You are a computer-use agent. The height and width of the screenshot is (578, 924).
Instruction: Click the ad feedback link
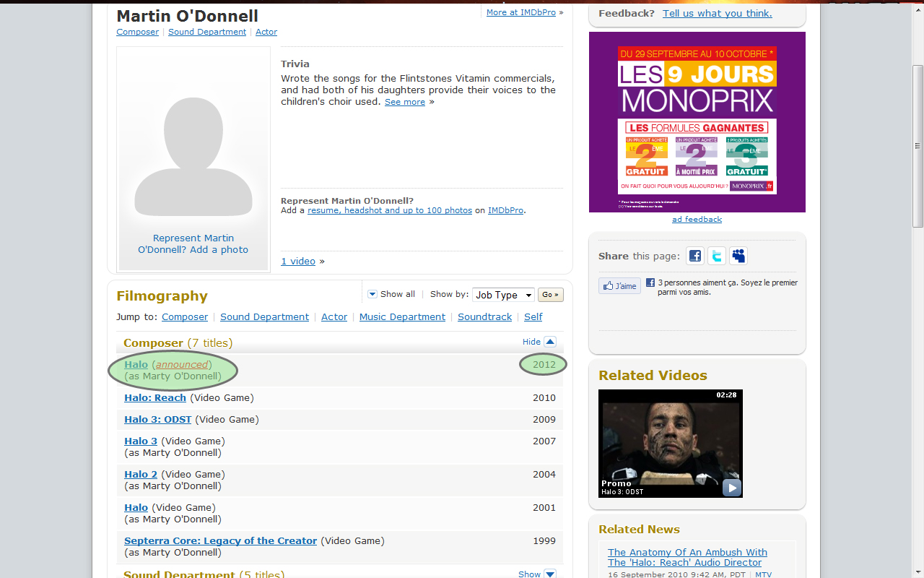tap(697, 219)
